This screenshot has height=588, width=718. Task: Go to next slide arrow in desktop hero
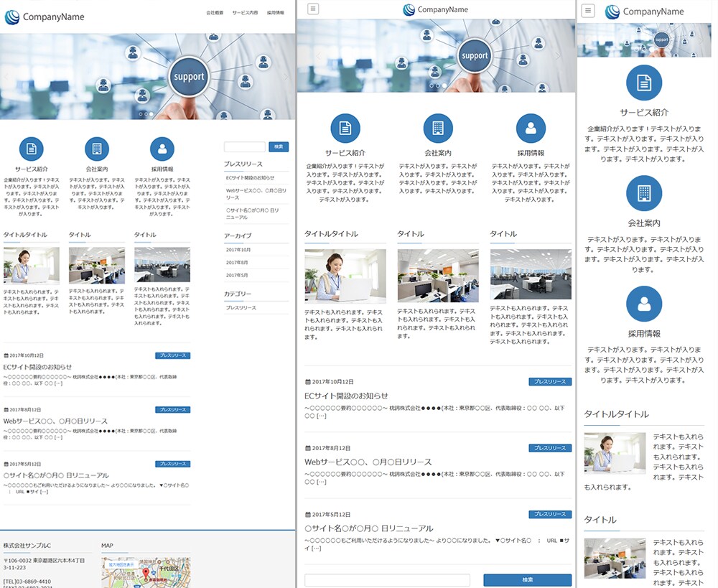285,77
